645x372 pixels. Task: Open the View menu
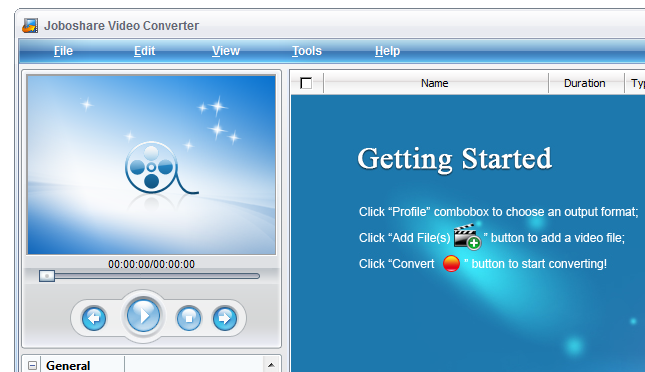click(226, 51)
